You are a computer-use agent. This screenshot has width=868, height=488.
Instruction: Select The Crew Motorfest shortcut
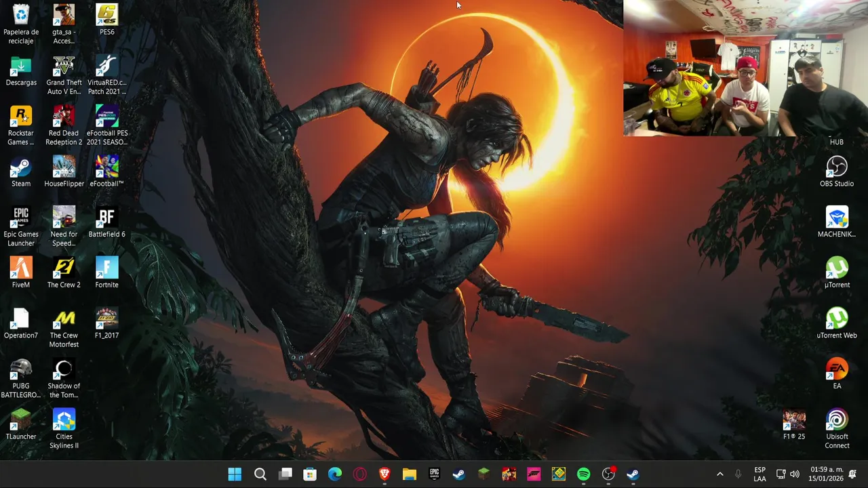tap(64, 327)
